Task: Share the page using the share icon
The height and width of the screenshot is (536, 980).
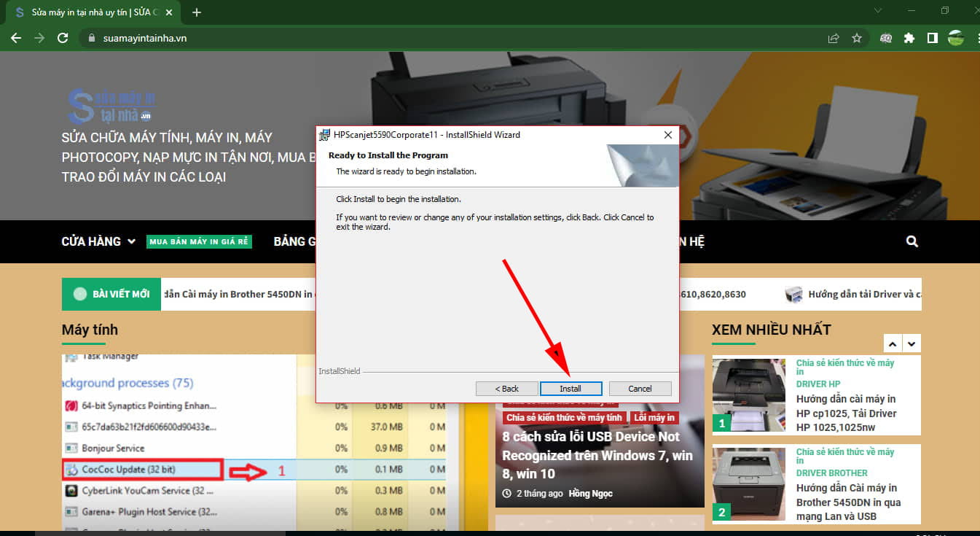Action: pyautogui.click(x=834, y=38)
